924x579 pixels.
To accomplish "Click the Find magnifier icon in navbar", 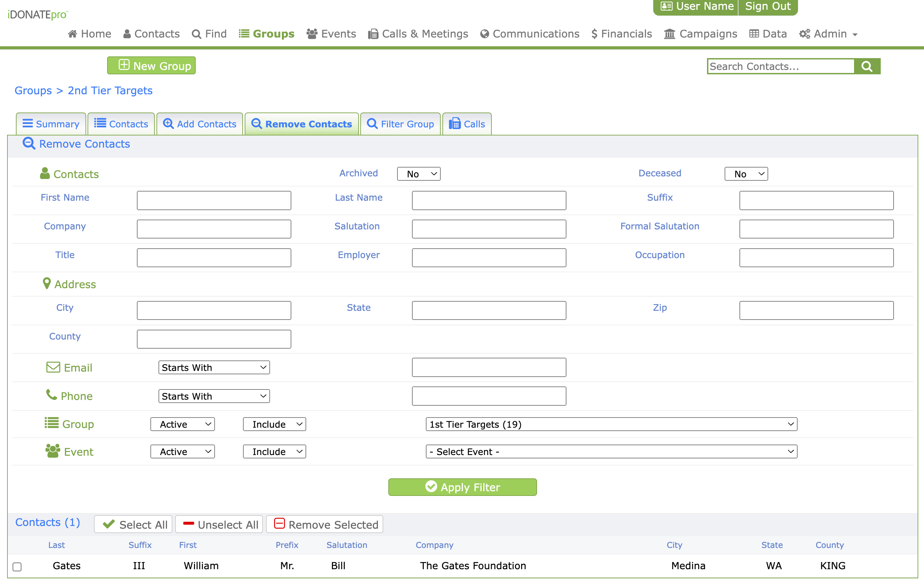I will tap(196, 34).
